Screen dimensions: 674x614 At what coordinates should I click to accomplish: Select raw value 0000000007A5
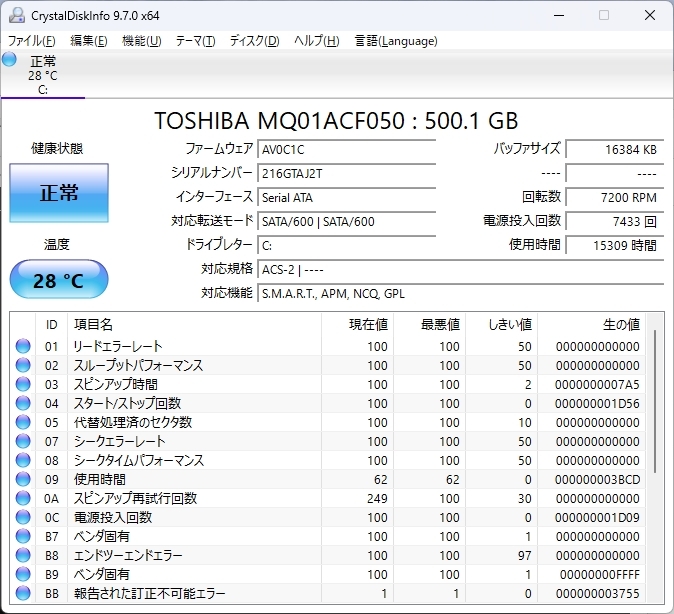tap(597, 384)
